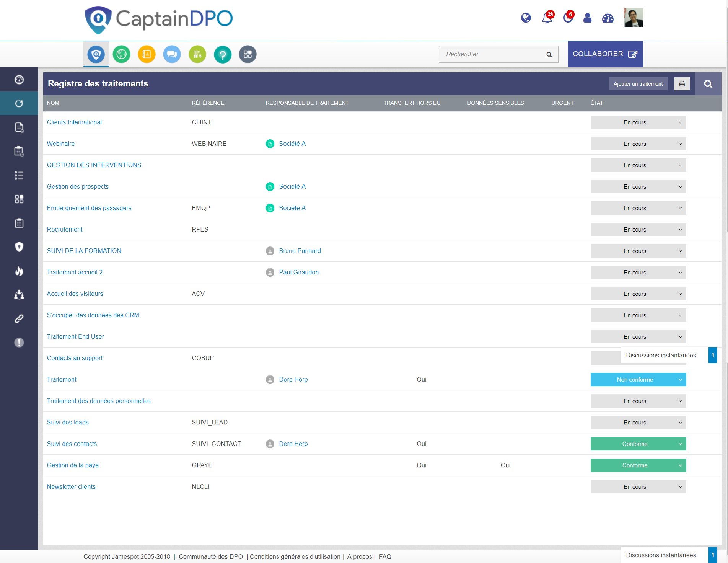
Task: Open Conforme dropdown for Suivi des contacts
Action: point(638,444)
